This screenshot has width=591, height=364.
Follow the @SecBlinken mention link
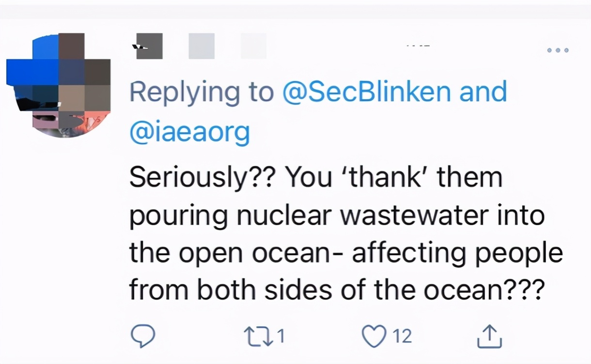[x=366, y=92]
